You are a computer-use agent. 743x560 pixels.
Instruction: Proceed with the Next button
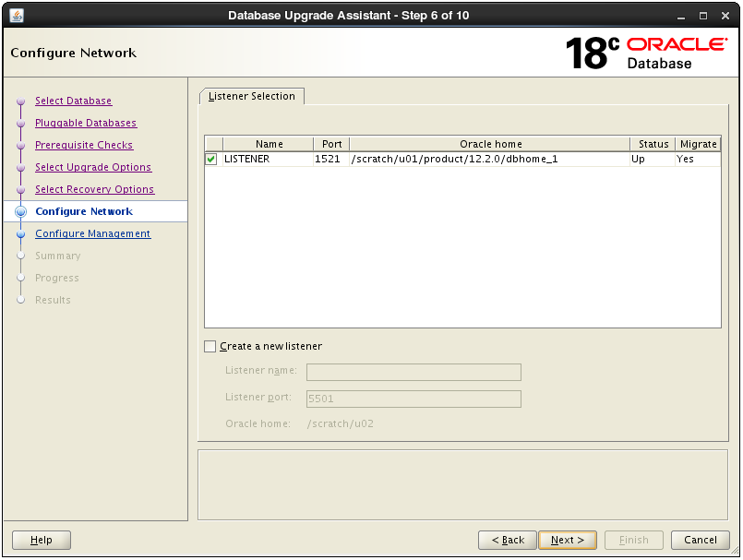(568, 540)
